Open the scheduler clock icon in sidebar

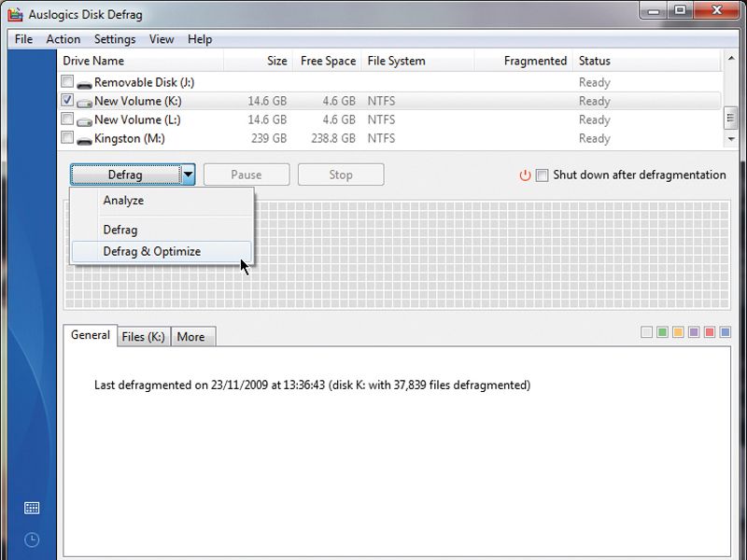click(32, 539)
